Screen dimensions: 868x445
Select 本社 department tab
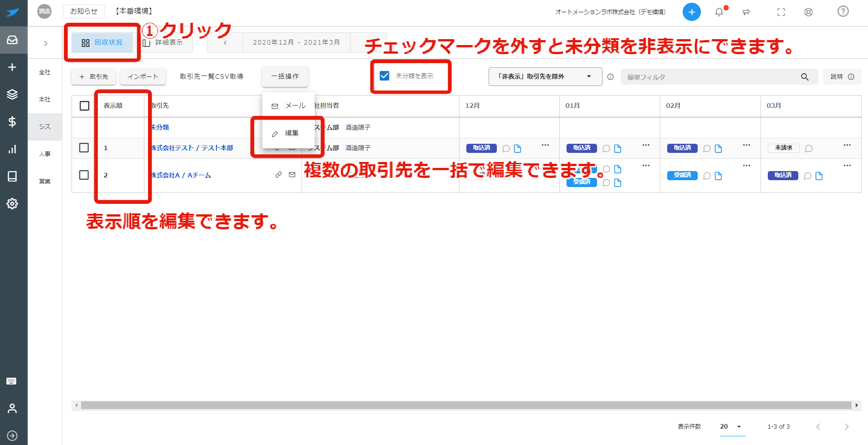click(x=45, y=100)
